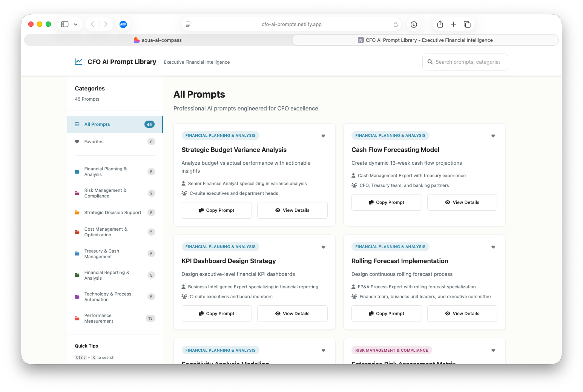Click the Safari sidebar toggle icon

tap(65, 24)
